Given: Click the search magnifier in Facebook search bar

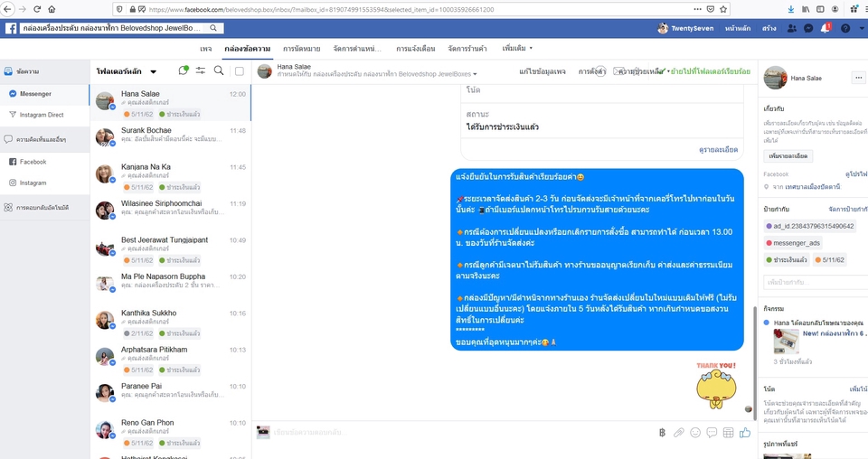Looking at the screenshot, I should pyautogui.click(x=213, y=28).
